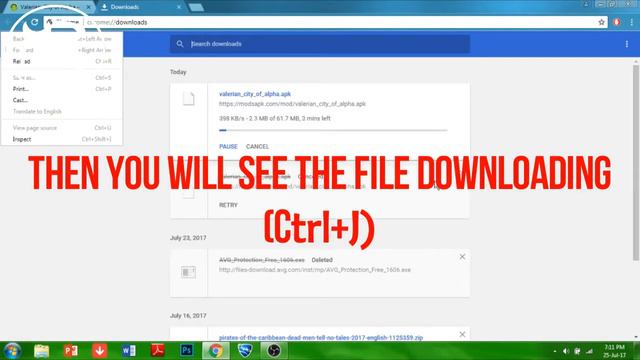Viewport: 640px width, 360px height.
Task: Open valerian_city_of_alpha.apk file link
Action: (x=255, y=94)
